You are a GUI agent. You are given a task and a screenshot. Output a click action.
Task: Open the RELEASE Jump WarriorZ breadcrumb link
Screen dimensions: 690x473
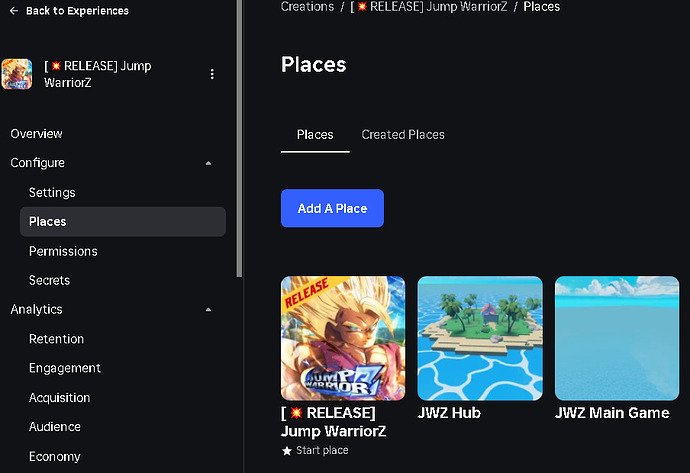[429, 7]
